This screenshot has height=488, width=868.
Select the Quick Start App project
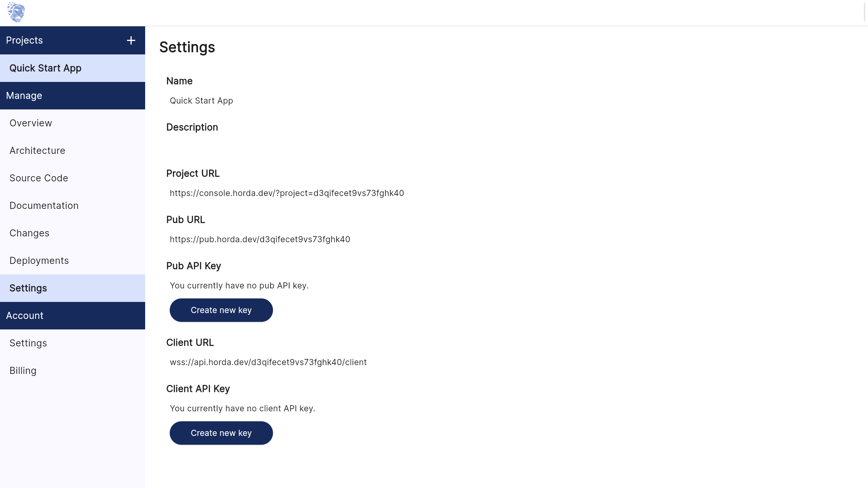click(x=45, y=68)
